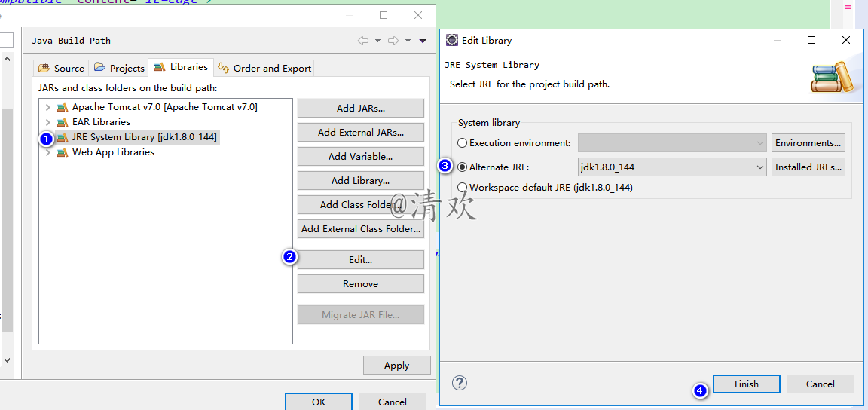
Task: Click the Edit... button
Action: (x=361, y=260)
